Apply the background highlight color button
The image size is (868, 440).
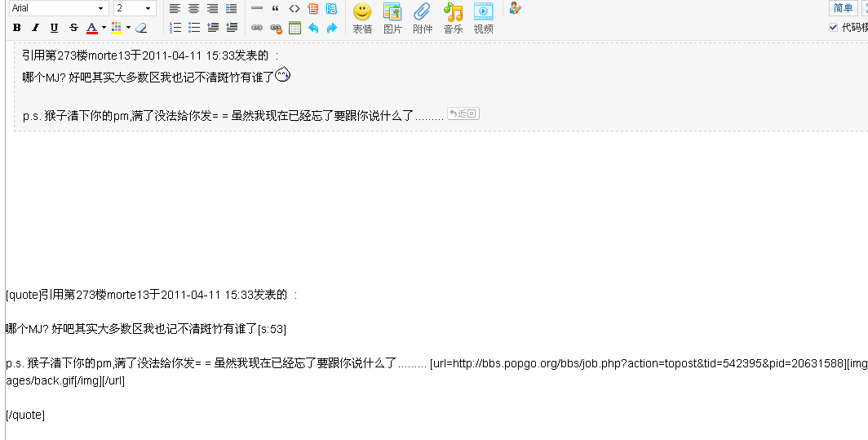[x=116, y=28]
